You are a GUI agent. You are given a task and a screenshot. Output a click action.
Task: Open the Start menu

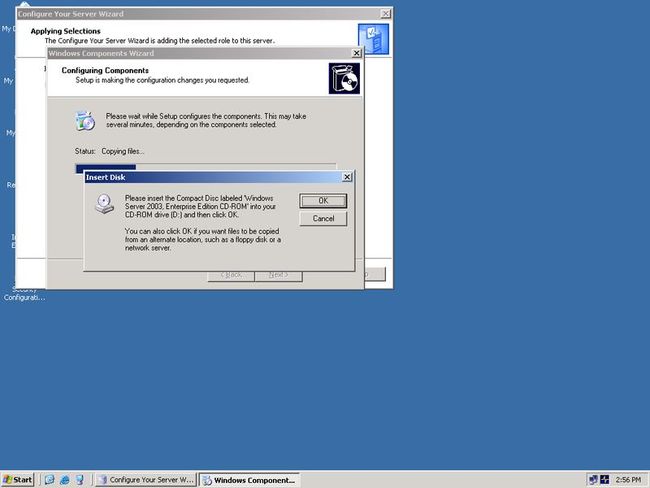click(x=17, y=480)
